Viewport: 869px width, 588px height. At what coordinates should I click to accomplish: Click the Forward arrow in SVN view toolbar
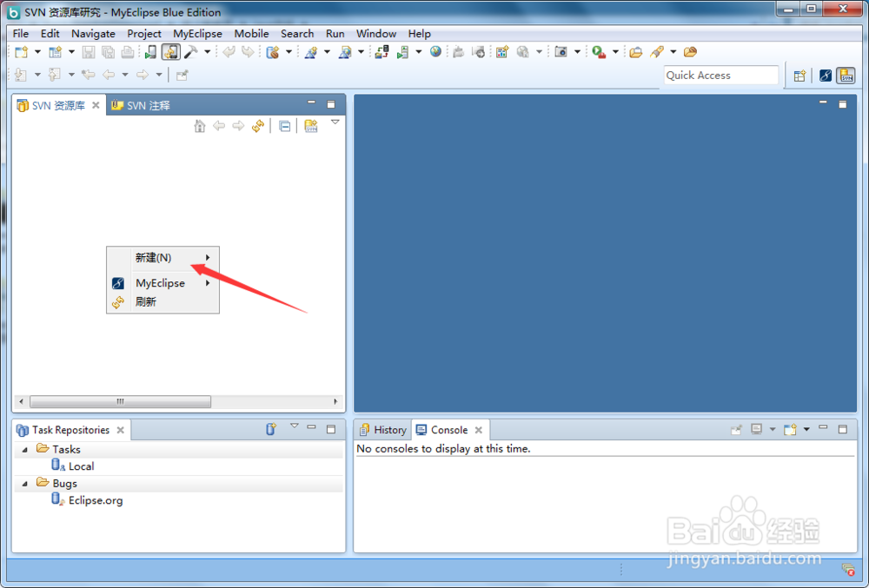click(238, 126)
